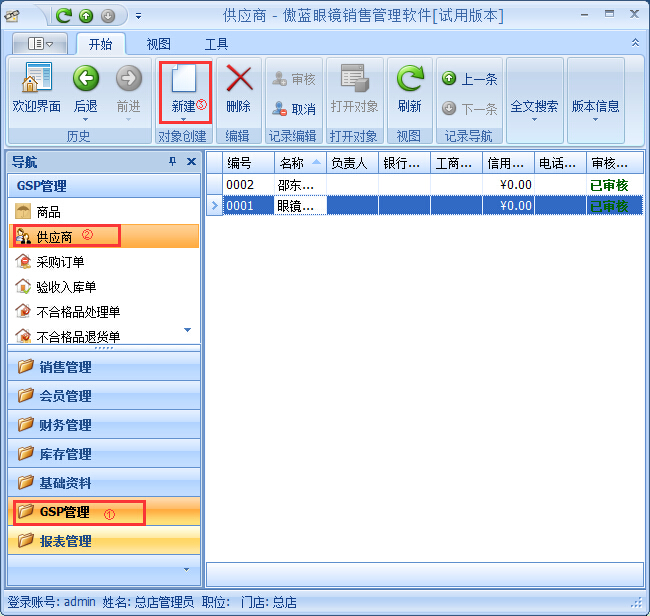Viewport: 650px width, 616px height.
Task: Switch to the 视图 (View) tab
Action: click(158, 44)
